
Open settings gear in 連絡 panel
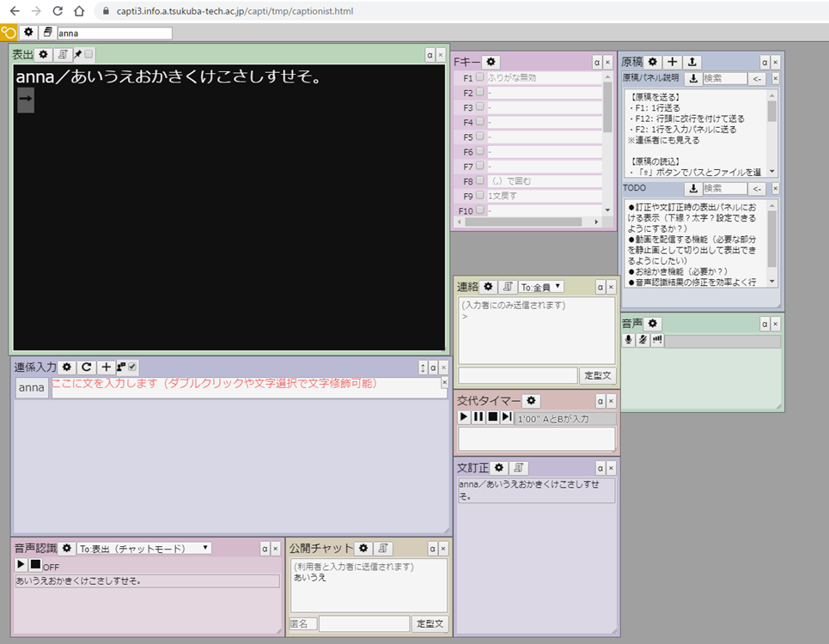[488, 286]
